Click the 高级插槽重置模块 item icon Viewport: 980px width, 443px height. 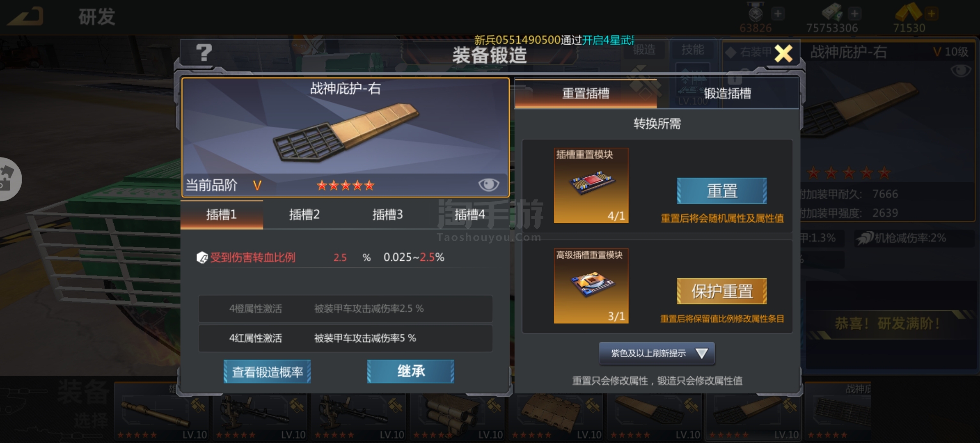[x=591, y=286]
